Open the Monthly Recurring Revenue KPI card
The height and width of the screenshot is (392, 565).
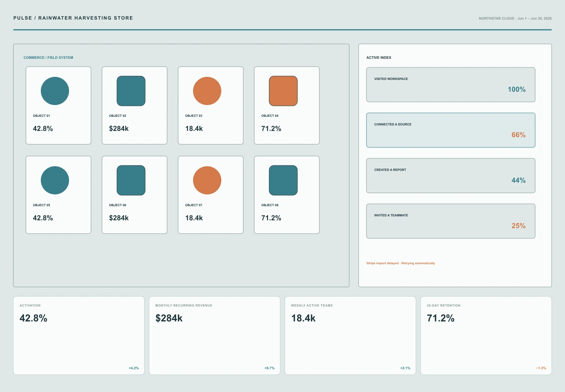coord(215,336)
